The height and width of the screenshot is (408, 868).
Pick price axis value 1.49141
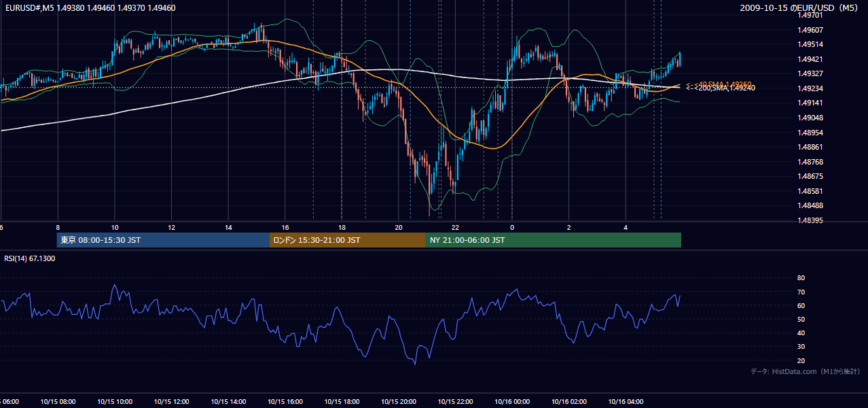point(810,103)
